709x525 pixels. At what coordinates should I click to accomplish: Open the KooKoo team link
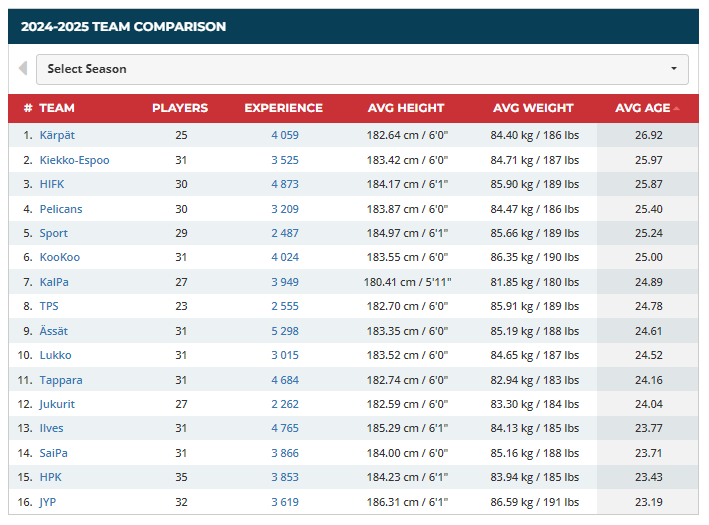pos(60,257)
